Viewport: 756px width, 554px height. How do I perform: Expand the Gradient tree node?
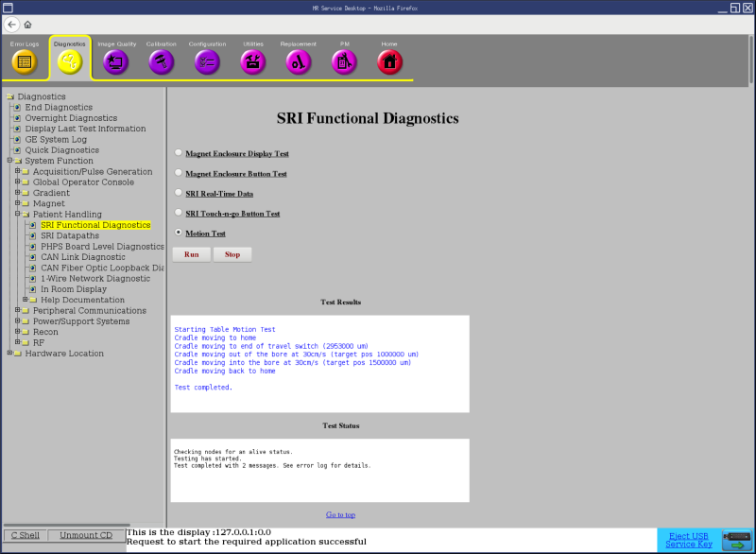click(x=17, y=193)
